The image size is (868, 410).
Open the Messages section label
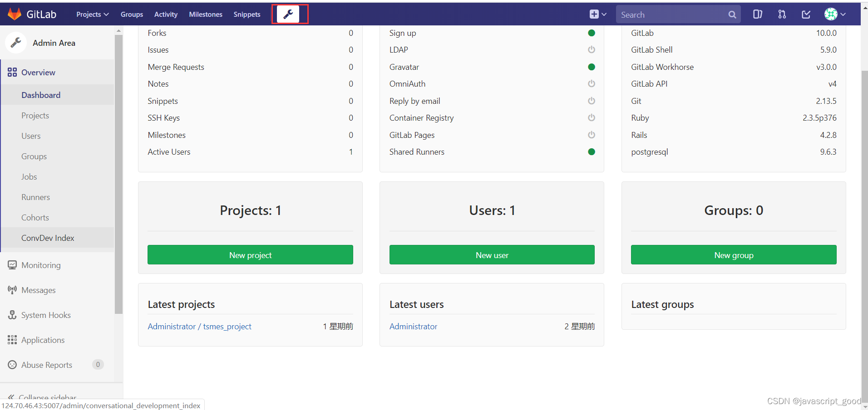click(39, 290)
